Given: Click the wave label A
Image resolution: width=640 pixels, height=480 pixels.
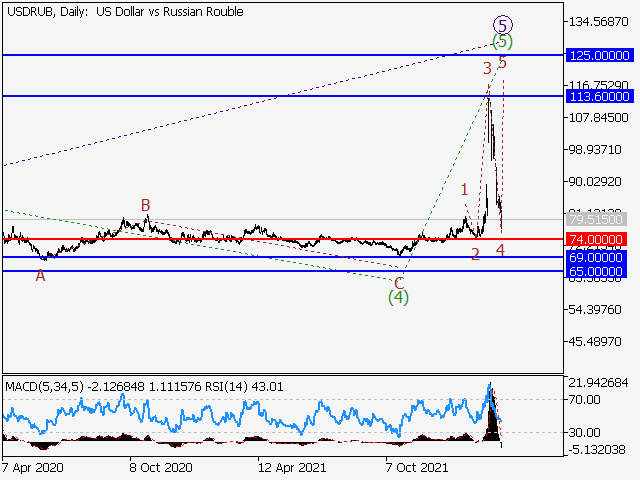Looking at the screenshot, I should [x=40, y=276].
